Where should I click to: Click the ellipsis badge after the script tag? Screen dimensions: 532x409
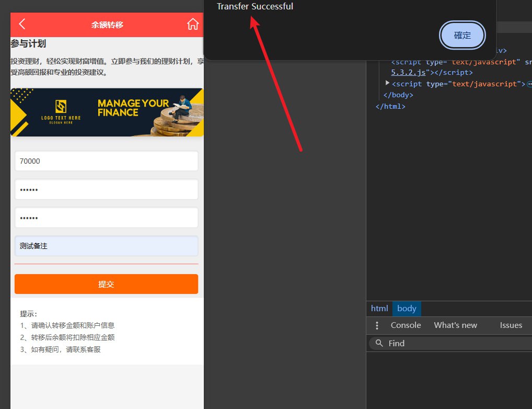click(x=529, y=84)
